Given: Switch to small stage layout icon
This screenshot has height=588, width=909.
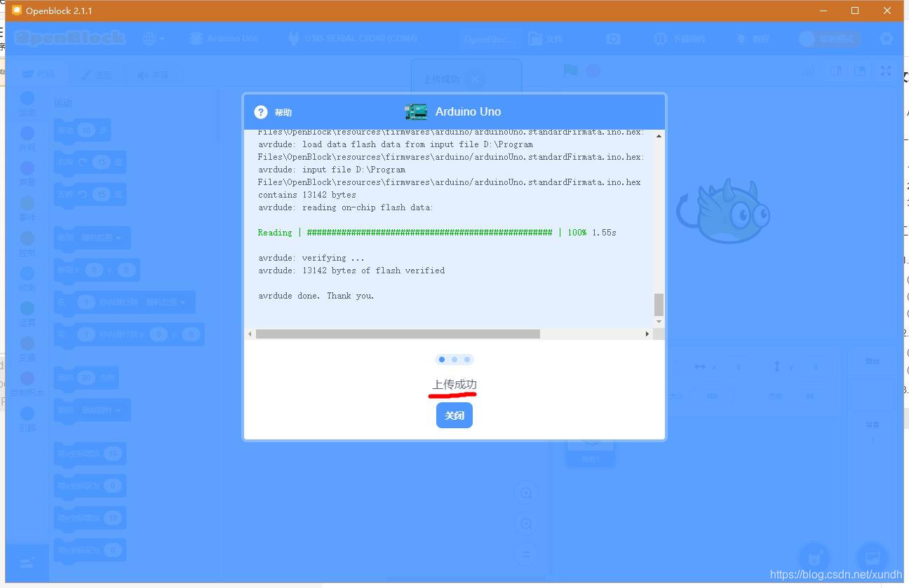Looking at the screenshot, I should click(x=836, y=71).
